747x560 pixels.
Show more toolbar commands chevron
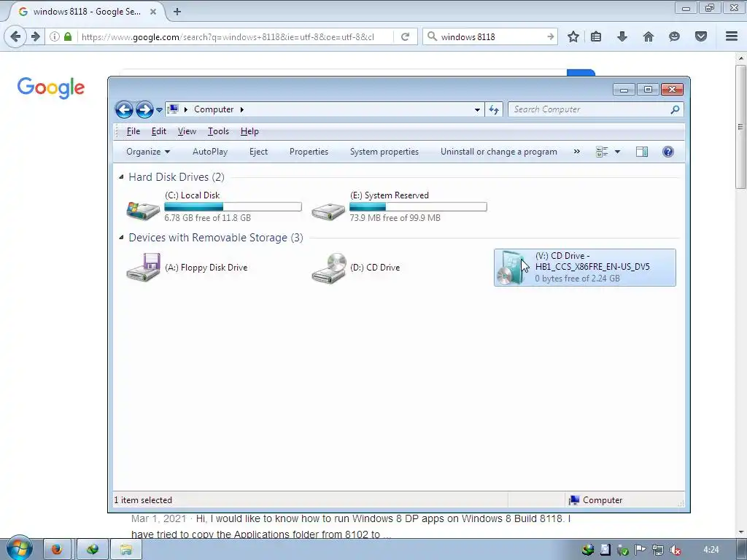(577, 152)
